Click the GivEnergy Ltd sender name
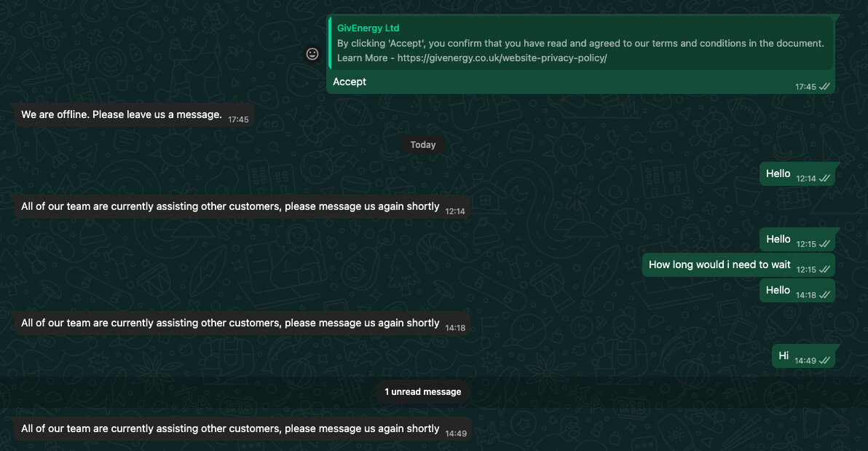This screenshot has width=868, height=451. click(x=368, y=28)
